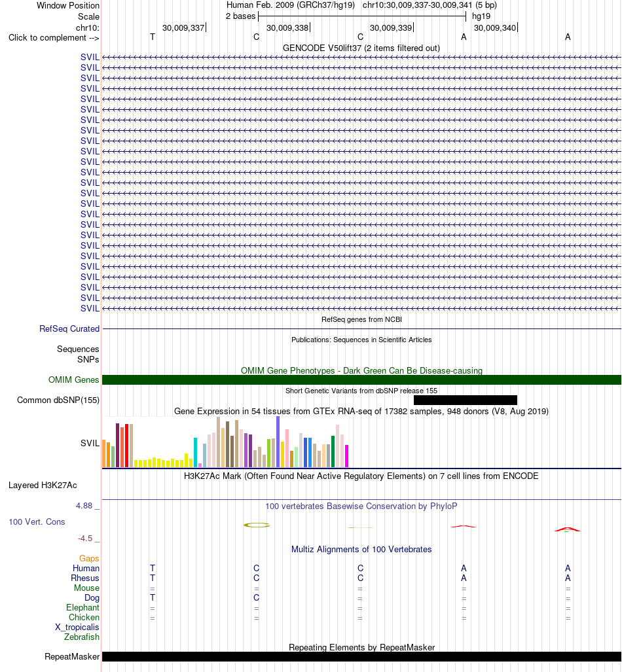The width and height of the screenshot is (622, 672).
Task: Open Repeating Elements by RepeatMasker title
Action: [x=361, y=647]
